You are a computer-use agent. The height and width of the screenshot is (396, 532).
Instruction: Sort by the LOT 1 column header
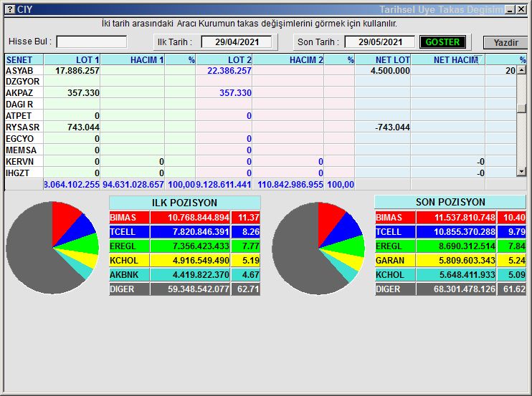coord(72,59)
